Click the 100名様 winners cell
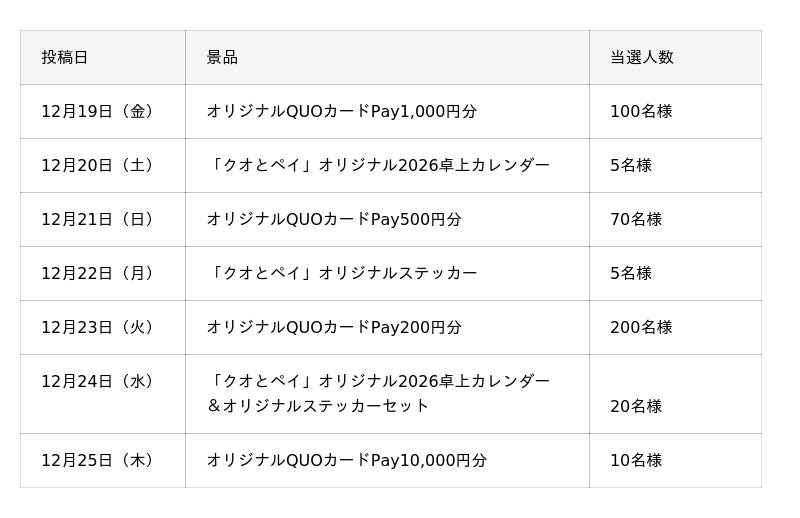 coord(641,111)
